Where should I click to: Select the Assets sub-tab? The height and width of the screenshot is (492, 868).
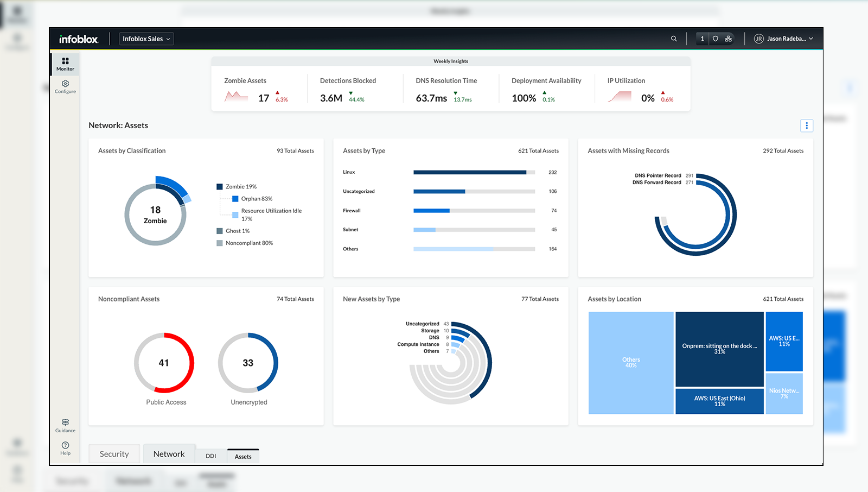pyautogui.click(x=243, y=456)
